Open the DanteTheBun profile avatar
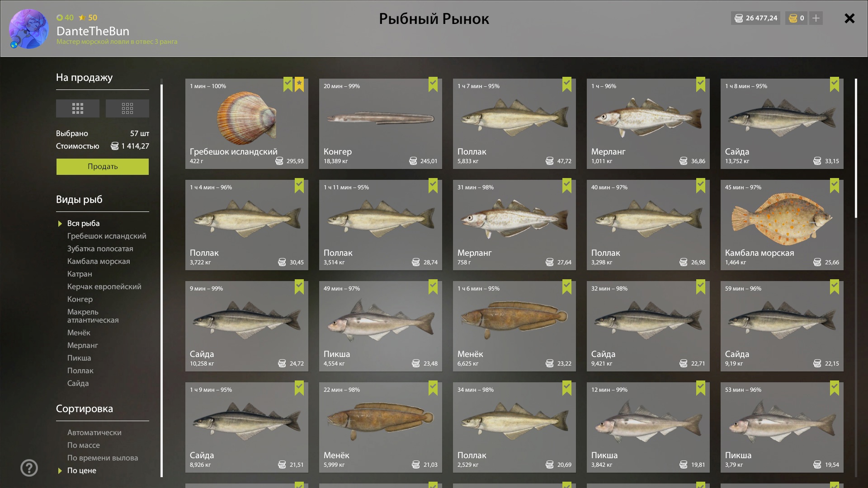The height and width of the screenshot is (488, 868). (x=28, y=29)
